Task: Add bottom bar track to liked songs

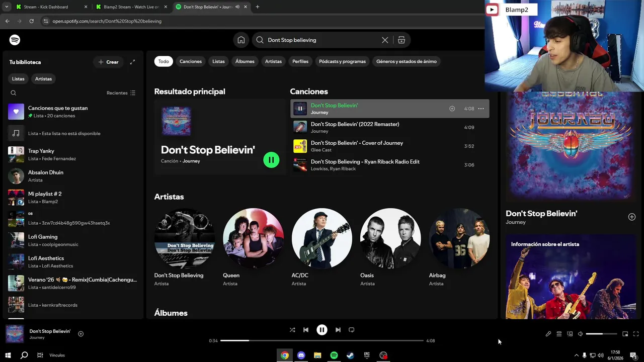Action: [x=80, y=334]
